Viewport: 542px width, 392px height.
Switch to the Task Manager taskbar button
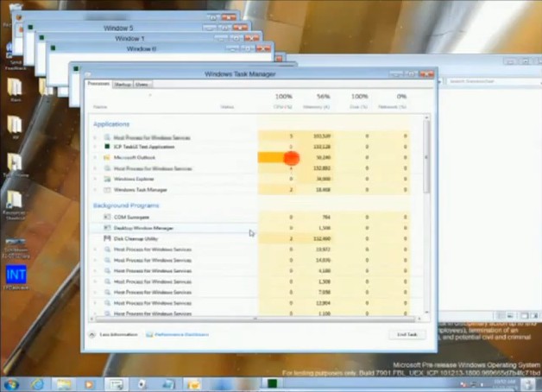pos(117,384)
